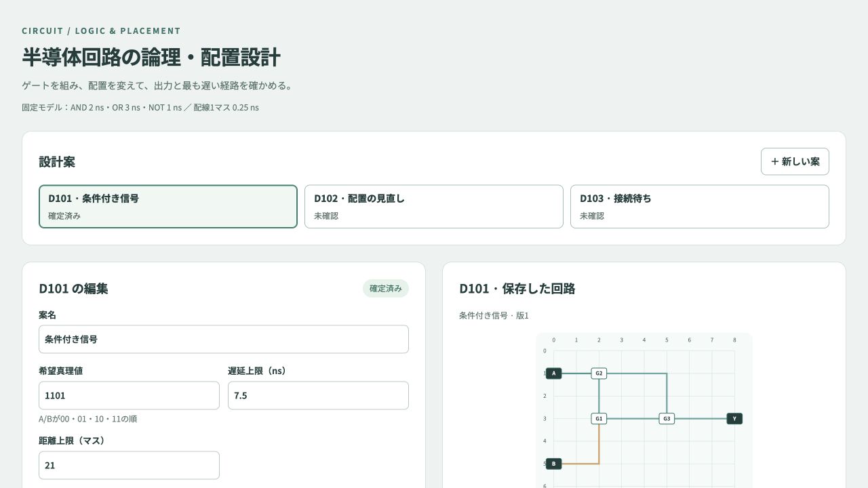The image size is (868, 488).
Task: Click the D101 の編集 heading
Action: 73,288
